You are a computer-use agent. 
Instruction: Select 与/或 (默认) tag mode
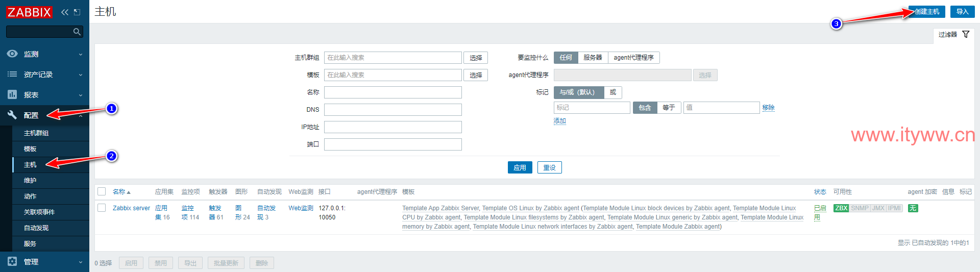click(579, 92)
